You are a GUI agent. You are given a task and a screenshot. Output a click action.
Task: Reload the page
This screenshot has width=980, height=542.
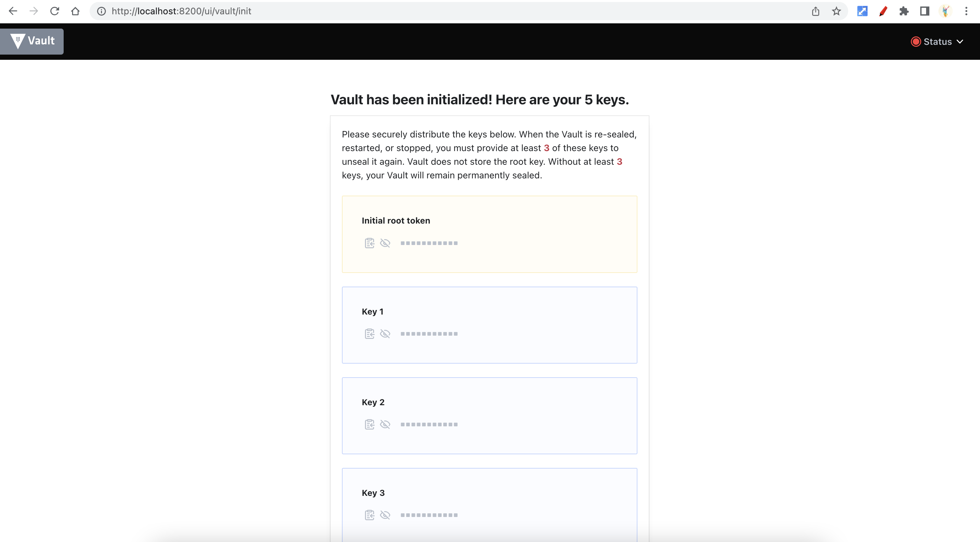click(55, 11)
